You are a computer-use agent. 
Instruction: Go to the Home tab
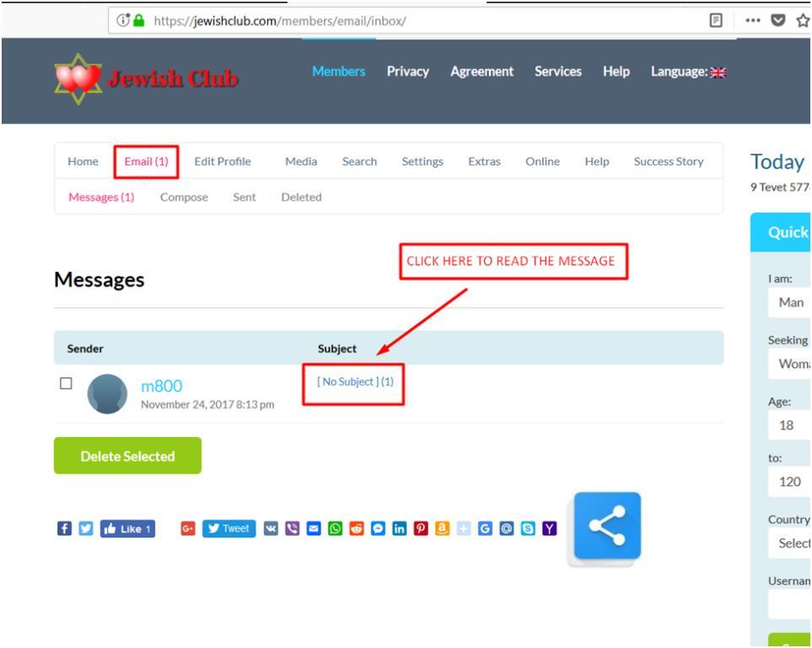pos(83,162)
